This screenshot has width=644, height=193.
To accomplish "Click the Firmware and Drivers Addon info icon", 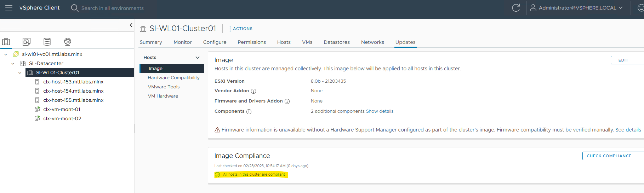I will point(287,101).
